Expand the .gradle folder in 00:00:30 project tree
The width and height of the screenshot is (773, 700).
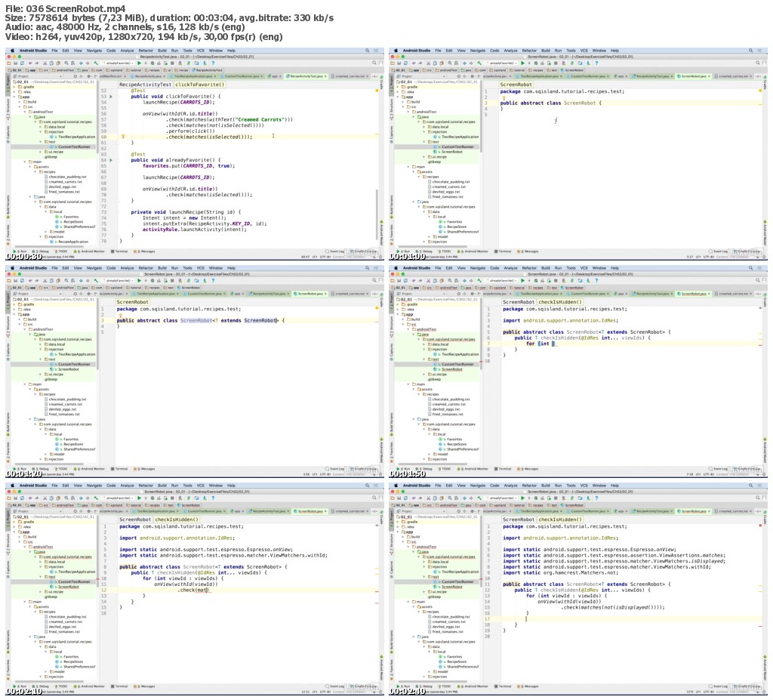(x=15, y=87)
